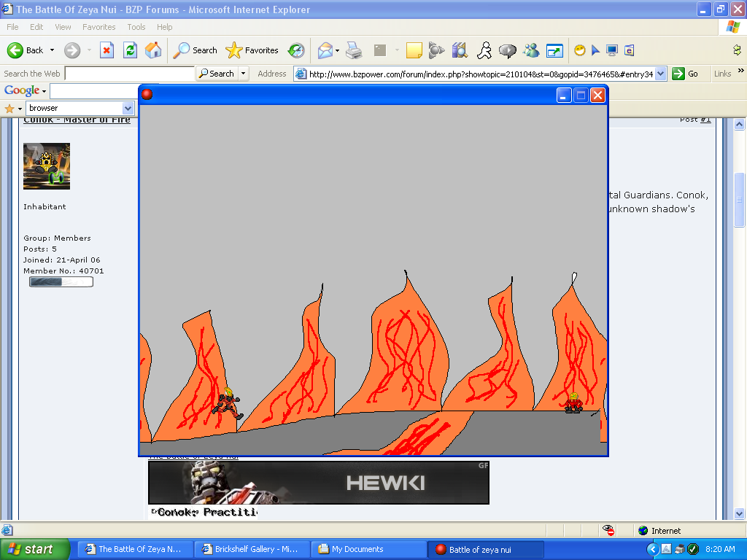Open the Favorites panel

252,50
